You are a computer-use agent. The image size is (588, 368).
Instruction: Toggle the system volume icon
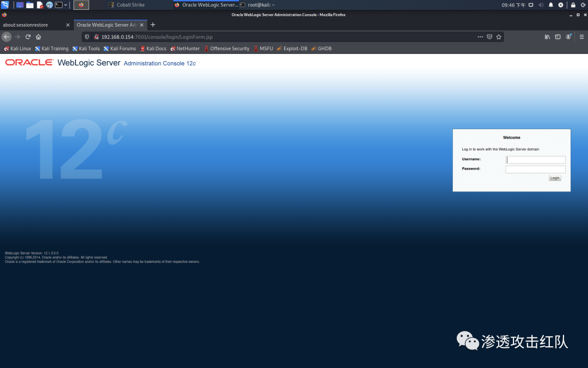coord(541,5)
